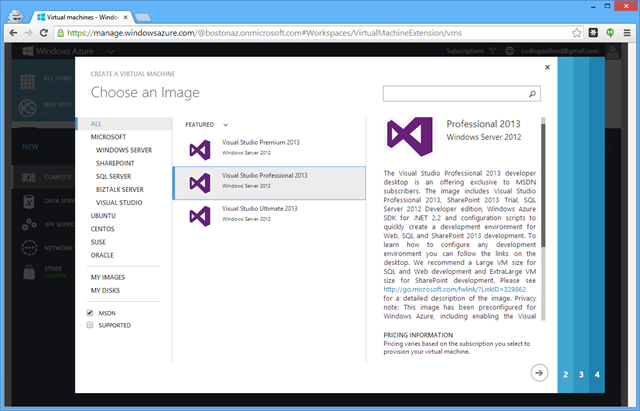Image resolution: width=640 pixels, height=411 pixels.
Task: Jump to wizard step 3
Action: (581, 374)
